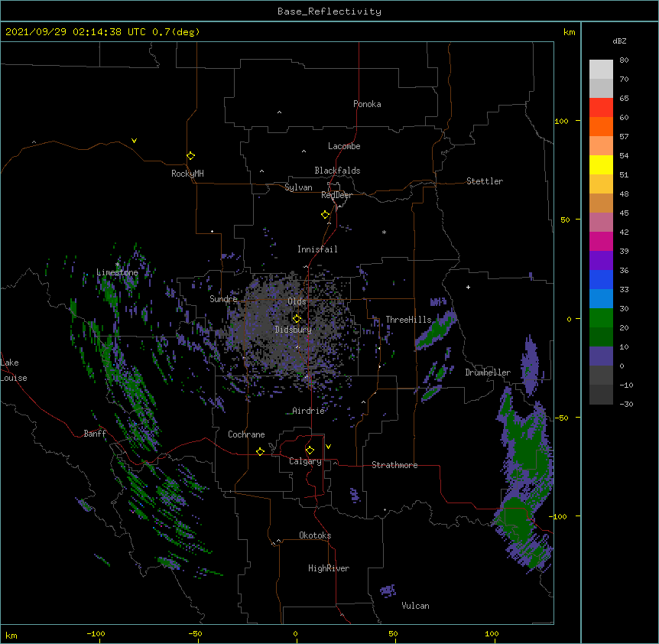The image size is (659, 644).
Task: Click the Vulcan label
Action: 415,606
